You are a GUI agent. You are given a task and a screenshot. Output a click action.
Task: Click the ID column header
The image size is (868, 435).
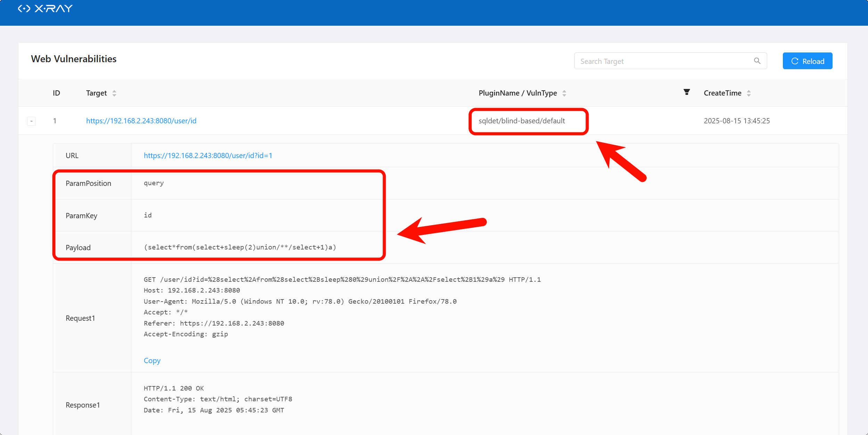56,93
